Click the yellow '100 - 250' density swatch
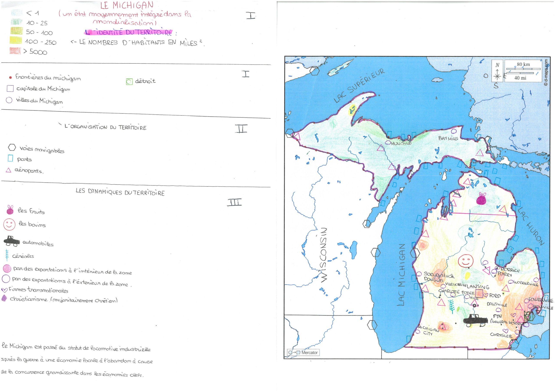The height and width of the screenshot is (392, 555). pos(15,40)
